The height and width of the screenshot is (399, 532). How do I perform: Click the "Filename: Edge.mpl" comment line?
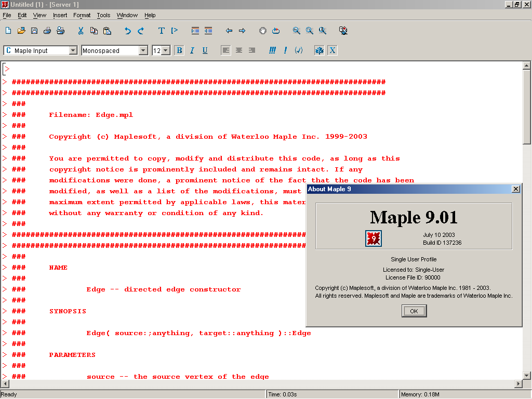coord(91,115)
